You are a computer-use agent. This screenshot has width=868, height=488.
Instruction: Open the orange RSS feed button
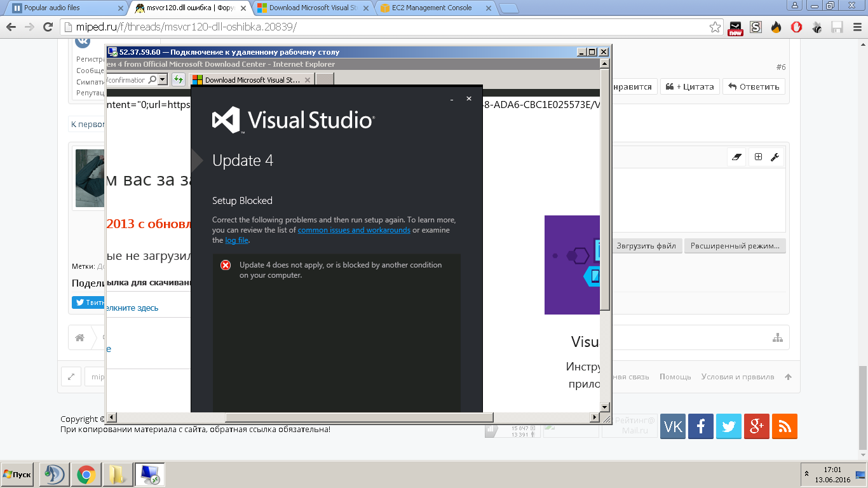(785, 426)
